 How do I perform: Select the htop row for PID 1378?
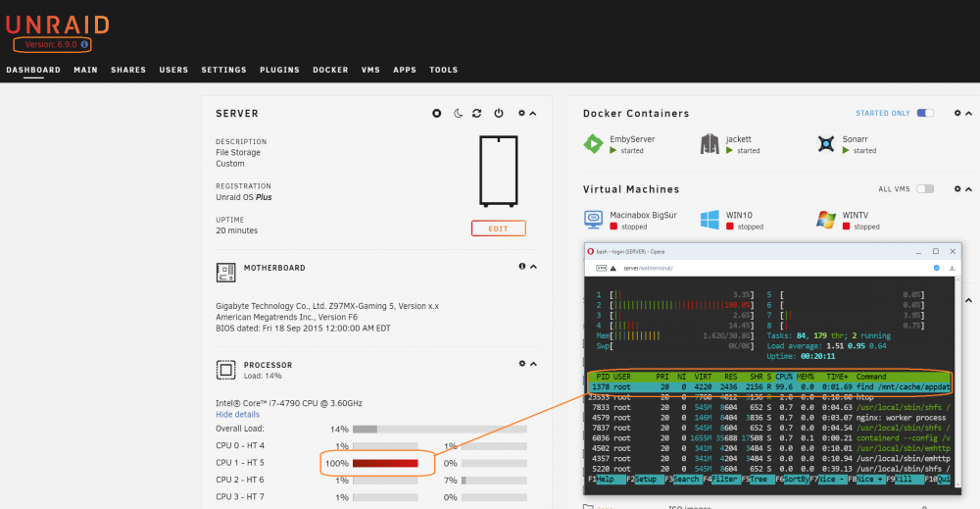(x=770, y=387)
